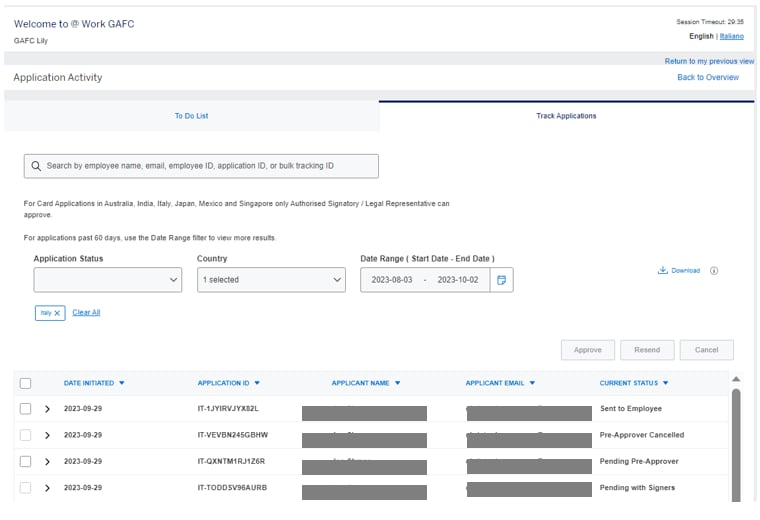Sort by Current Status arrow
Viewport: 760px width, 520px height.
(666, 383)
